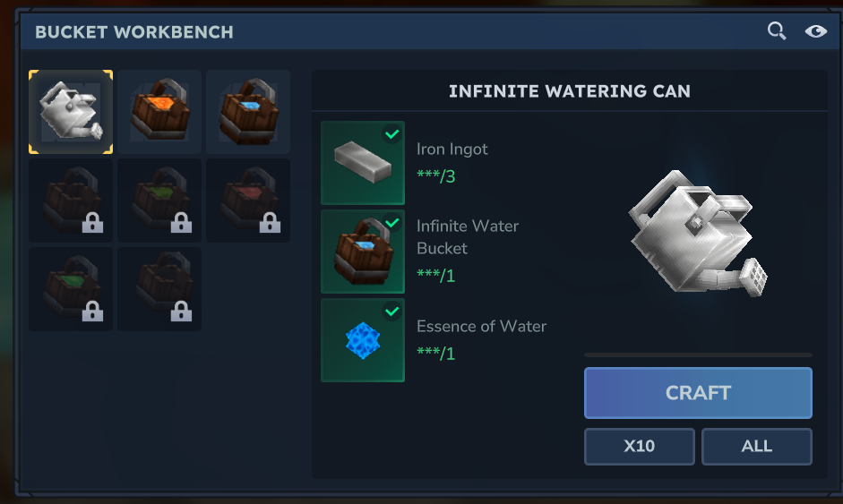Click the Essence of Water label text

pos(481,327)
